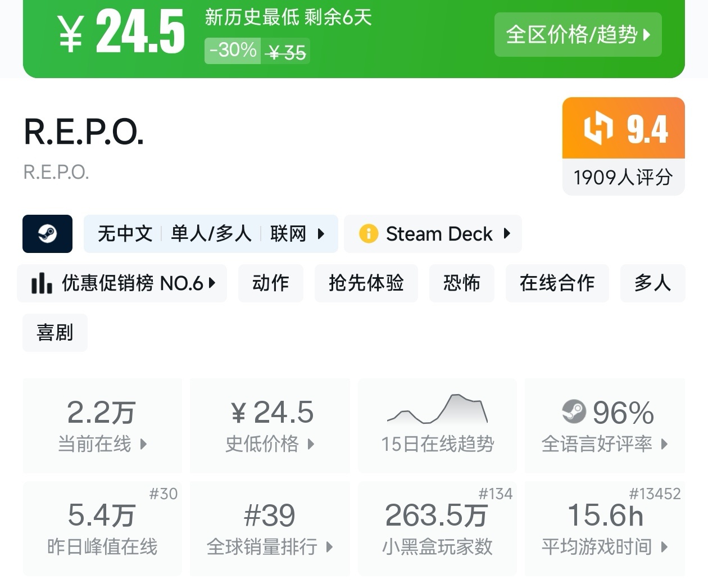Select the 恐怖 genre tag
The height and width of the screenshot is (588, 708).
click(x=461, y=283)
